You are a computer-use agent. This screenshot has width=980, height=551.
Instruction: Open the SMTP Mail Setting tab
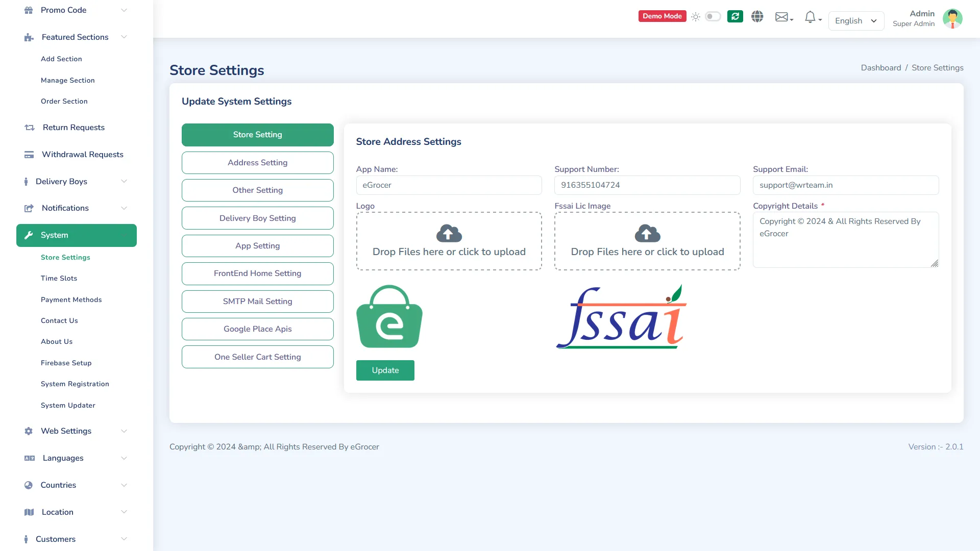[258, 302]
